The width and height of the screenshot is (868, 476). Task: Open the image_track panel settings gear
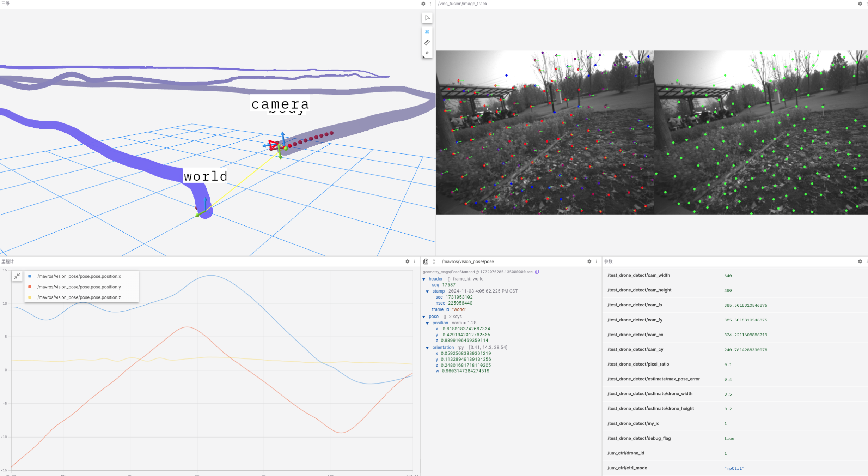[x=860, y=4]
